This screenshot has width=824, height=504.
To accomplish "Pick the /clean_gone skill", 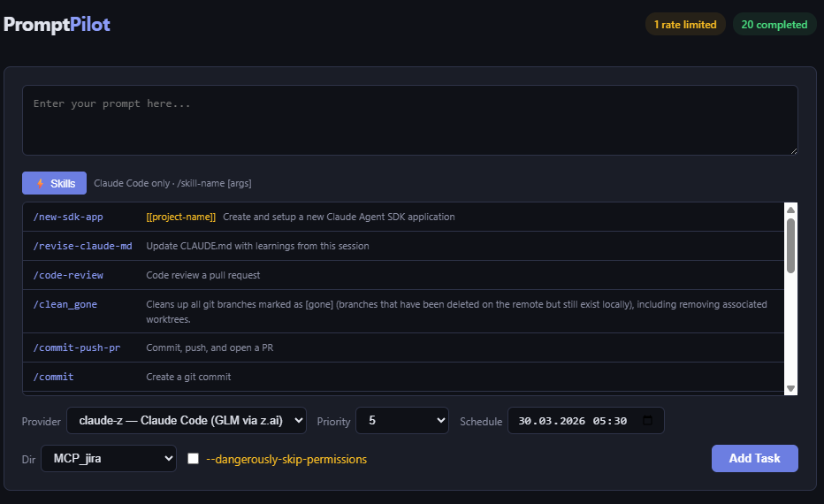I will click(x=65, y=304).
